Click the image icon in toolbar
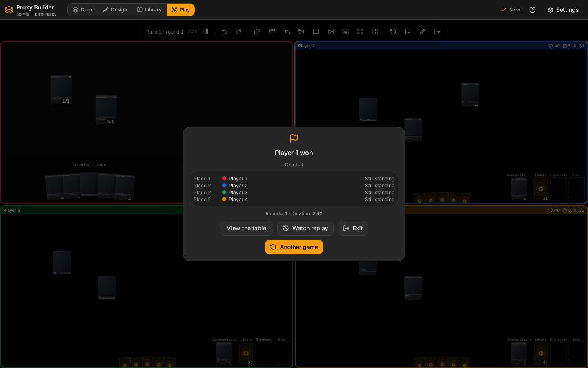 coord(331,31)
